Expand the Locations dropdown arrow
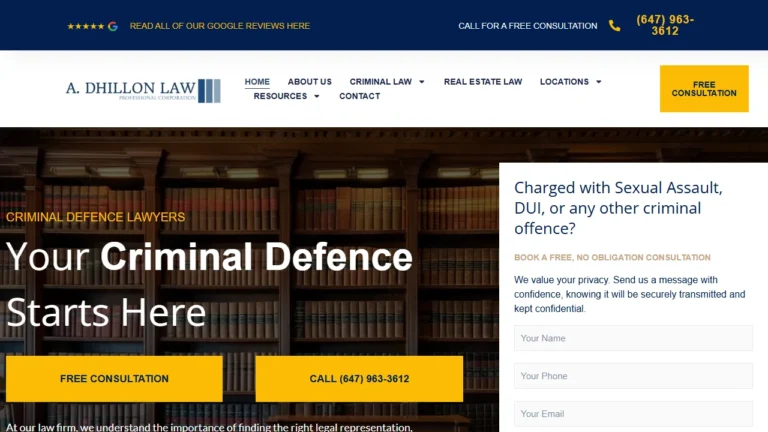This screenshot has height=432, width=768. tap(599, 82)
